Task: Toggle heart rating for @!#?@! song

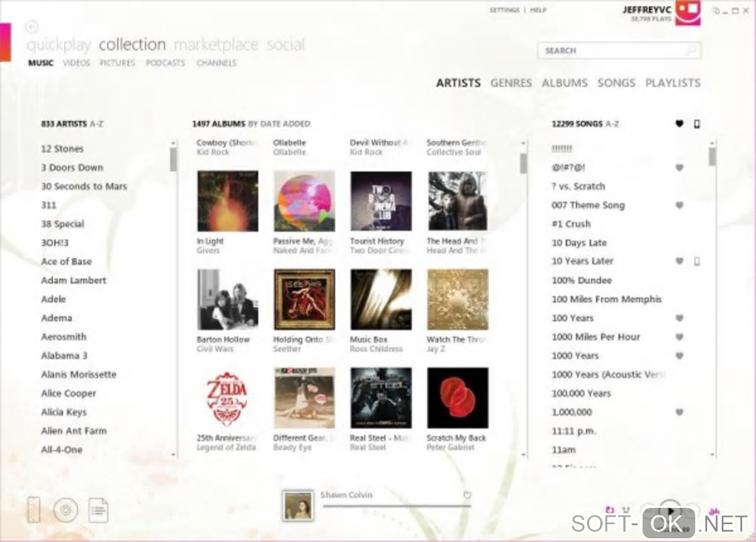Action: pyautogui.click(x=680, y=168)
